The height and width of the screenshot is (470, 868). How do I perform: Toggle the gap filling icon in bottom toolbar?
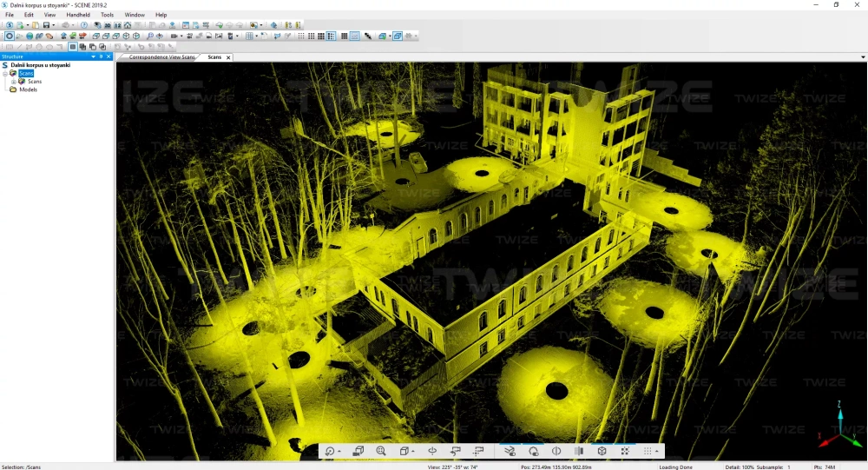tap(625, 451)
